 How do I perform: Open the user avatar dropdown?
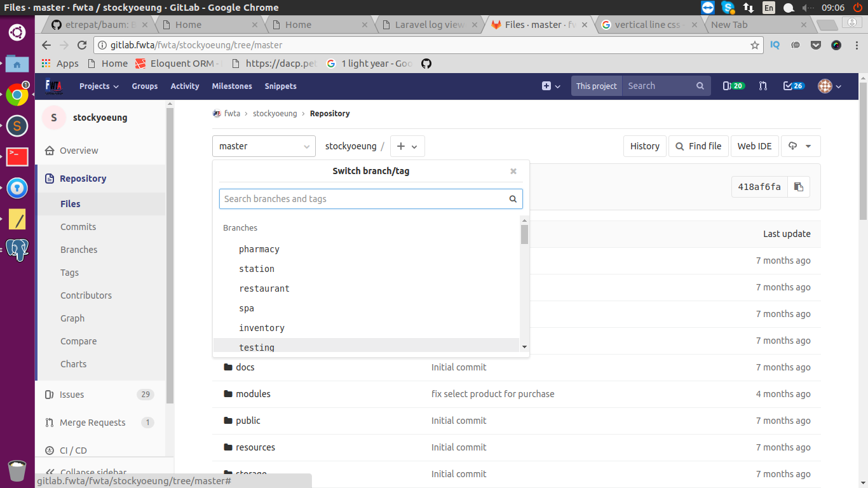coord(829,86)
